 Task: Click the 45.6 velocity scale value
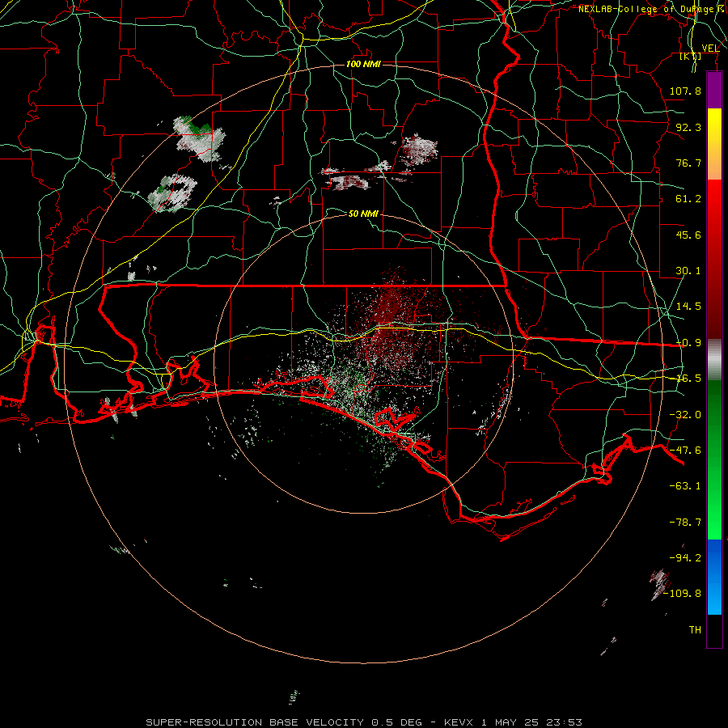(688, 235)
